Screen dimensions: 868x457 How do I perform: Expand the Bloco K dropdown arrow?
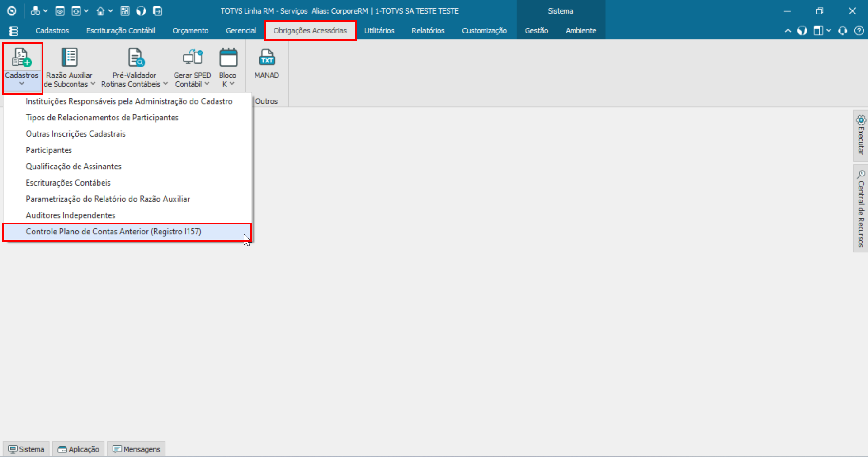point(231,84)
